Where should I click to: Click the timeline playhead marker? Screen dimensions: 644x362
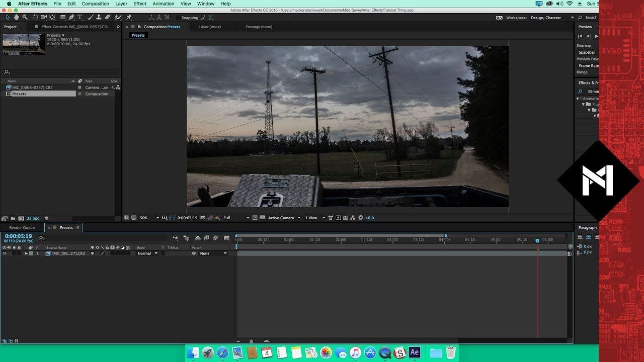click(537, 241)
